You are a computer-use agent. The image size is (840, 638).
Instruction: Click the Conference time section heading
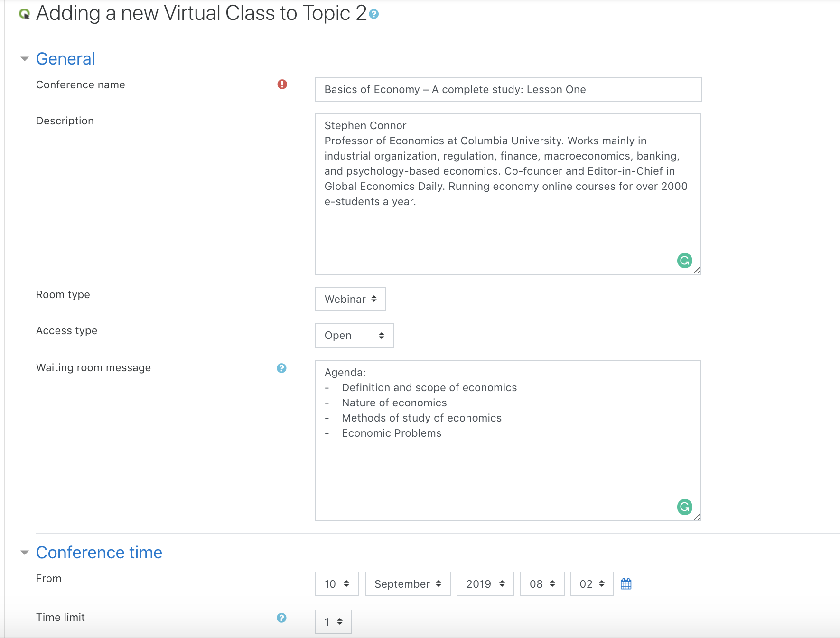point(99,552)
